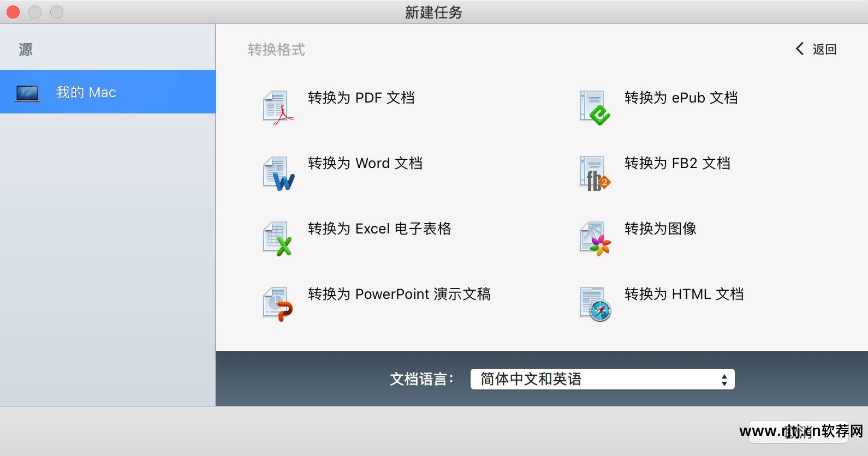
Task: Click the PowerPoint presentation conversion icon
Action: (x=278, y=304)
